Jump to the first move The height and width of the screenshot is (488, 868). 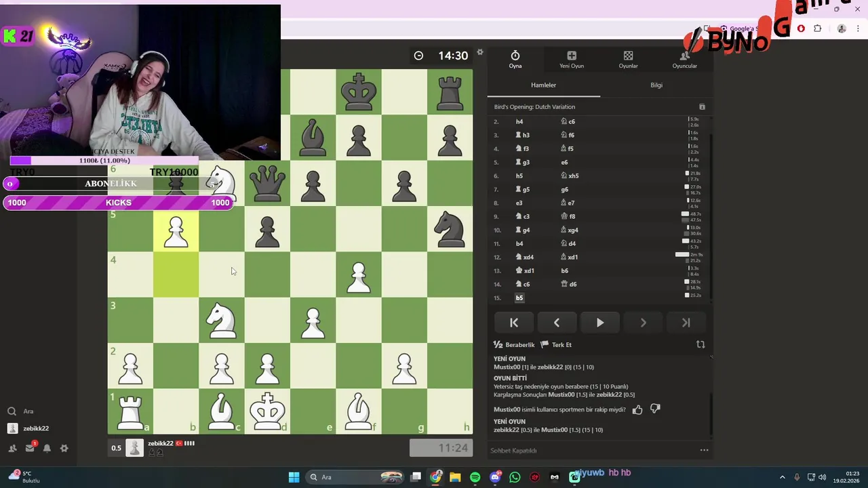tap(514, 323)
